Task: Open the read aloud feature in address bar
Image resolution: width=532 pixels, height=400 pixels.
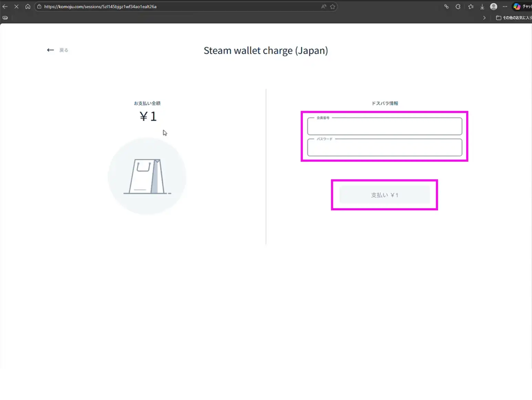Action: coord(323,7)
